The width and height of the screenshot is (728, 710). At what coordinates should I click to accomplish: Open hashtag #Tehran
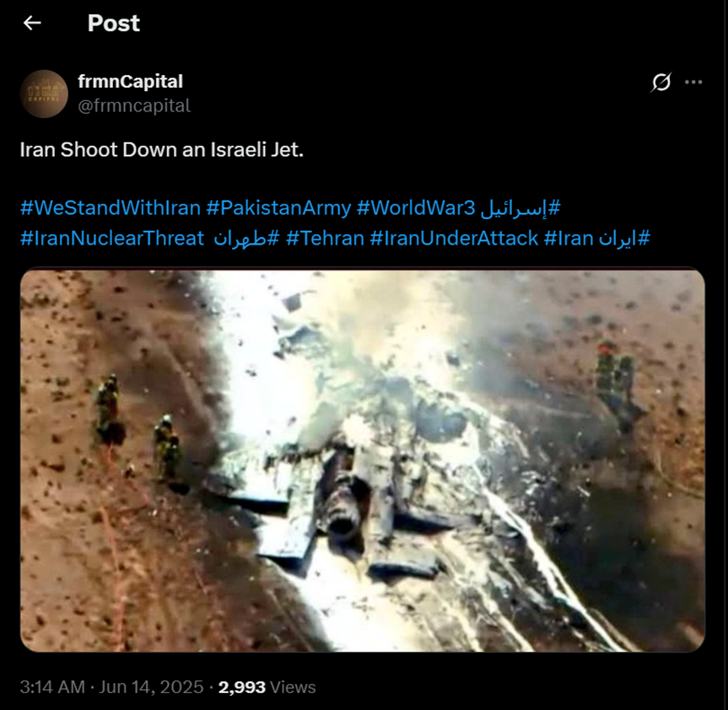325,238
